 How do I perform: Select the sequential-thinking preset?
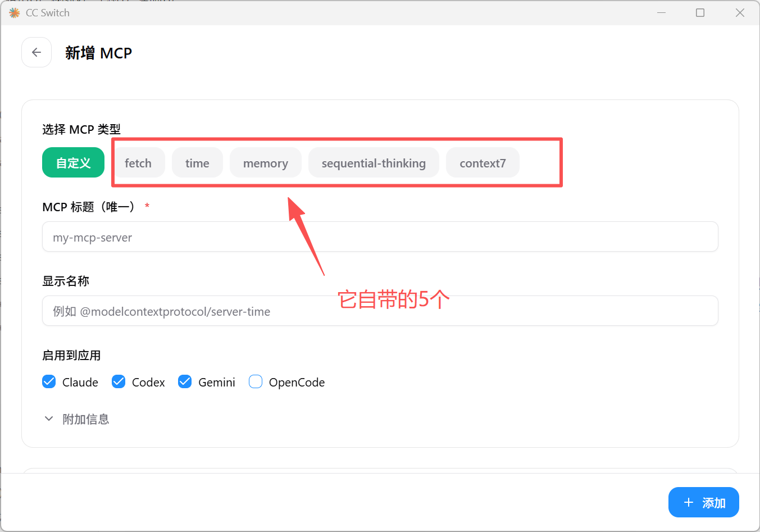click(x=374, y=162)
